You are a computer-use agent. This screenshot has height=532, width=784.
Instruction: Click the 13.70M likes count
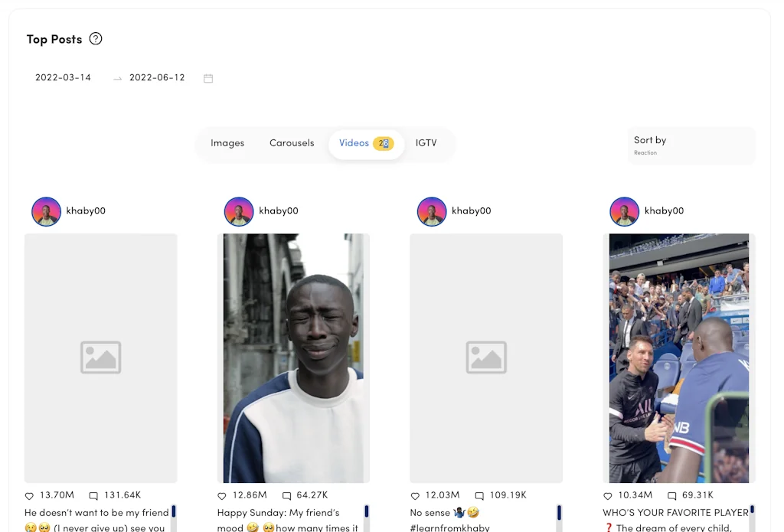[57, 495]
